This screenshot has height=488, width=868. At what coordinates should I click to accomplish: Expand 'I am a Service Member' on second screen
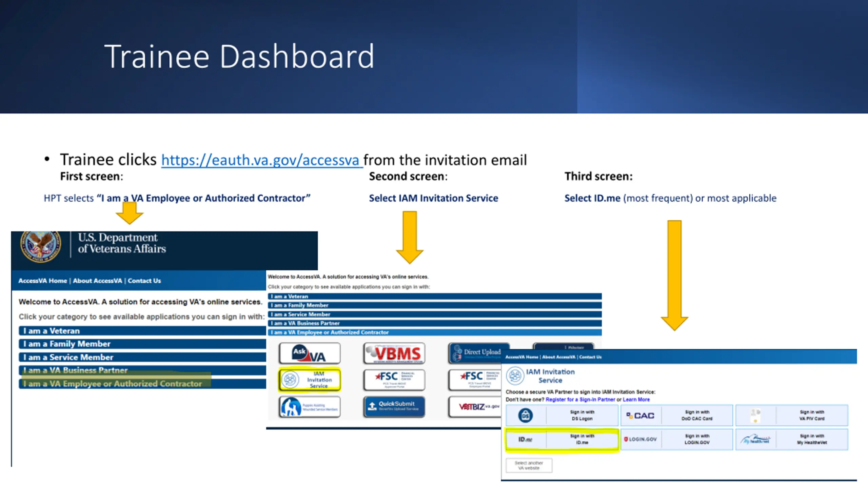435,314
